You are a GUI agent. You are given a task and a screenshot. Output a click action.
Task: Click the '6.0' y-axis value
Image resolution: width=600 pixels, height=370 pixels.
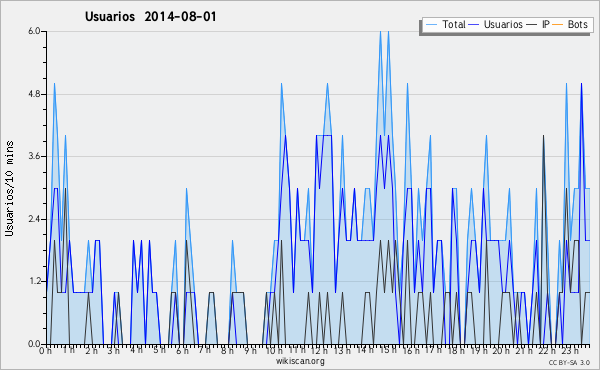tap(34, 31)
